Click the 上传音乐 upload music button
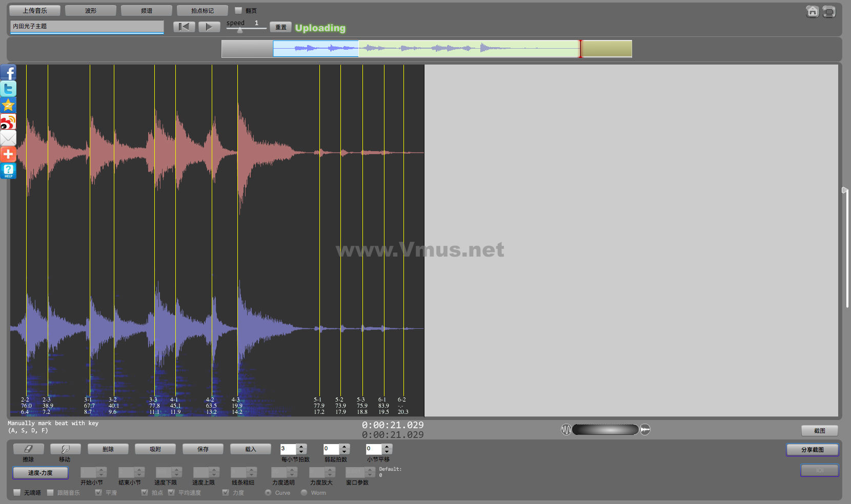The height and width of the screenshot is (504, 851). point(35,11)
